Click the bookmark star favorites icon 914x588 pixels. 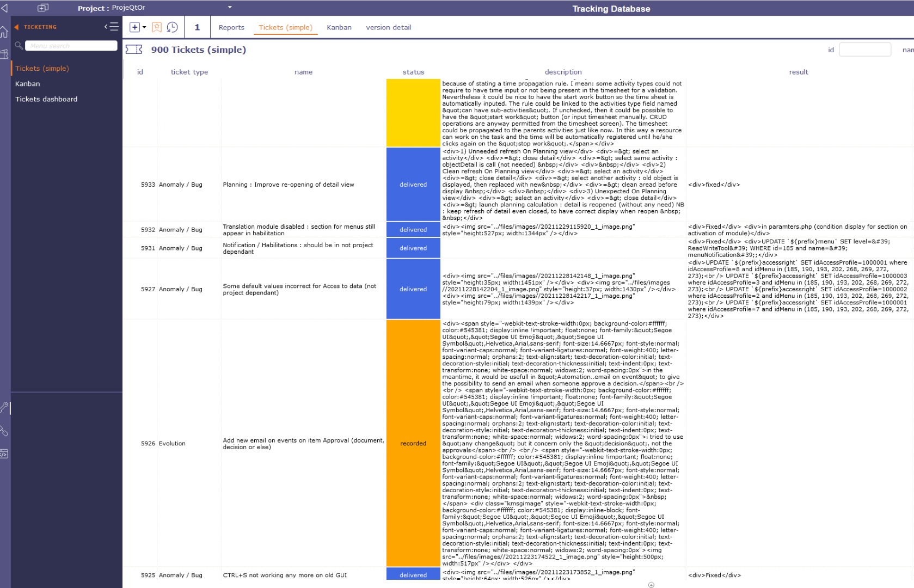[157, 27]
